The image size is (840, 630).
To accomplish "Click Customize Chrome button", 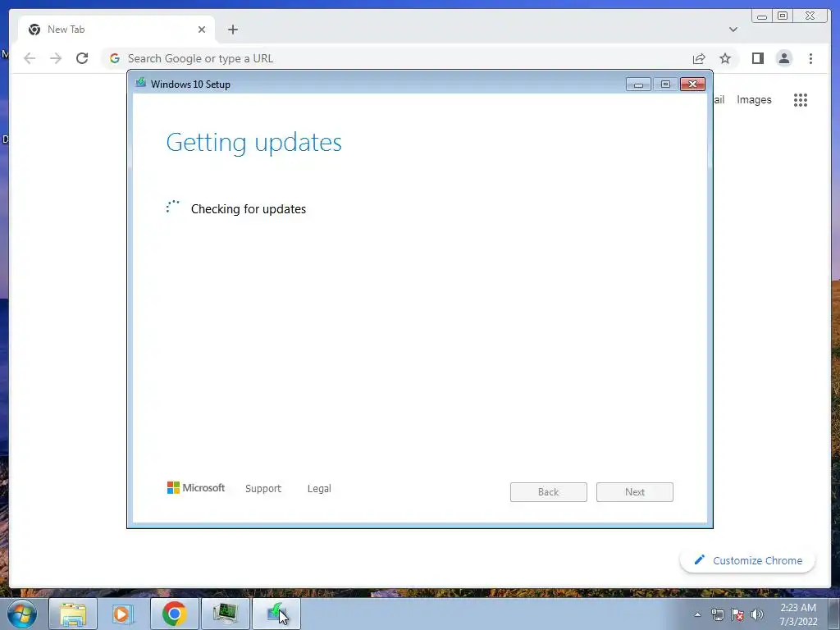I will click(747, 561).
